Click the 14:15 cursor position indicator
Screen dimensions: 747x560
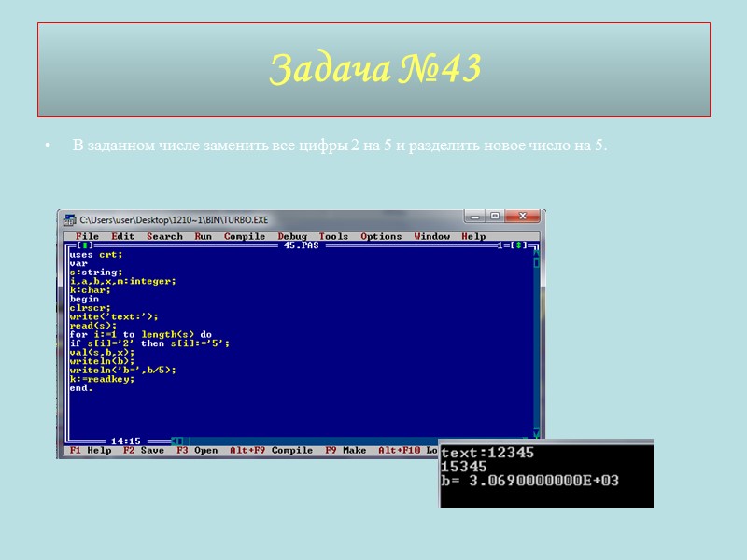[x=126, y=441]
